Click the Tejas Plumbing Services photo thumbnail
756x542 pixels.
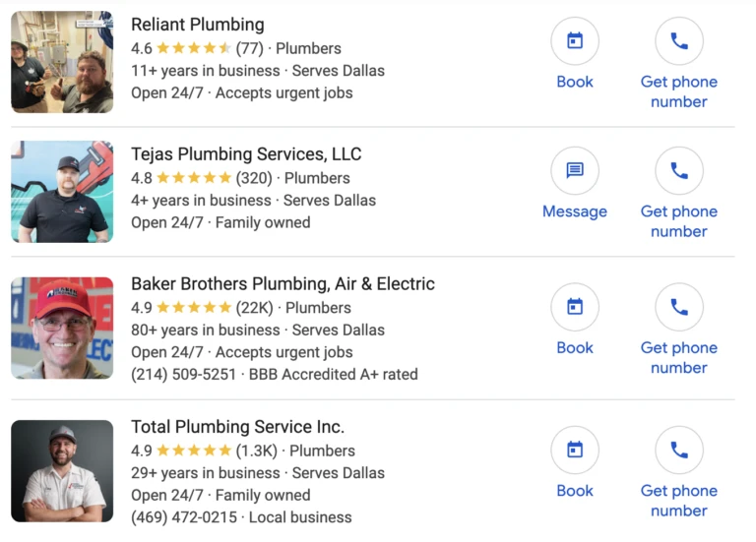[x=62, y=192]
